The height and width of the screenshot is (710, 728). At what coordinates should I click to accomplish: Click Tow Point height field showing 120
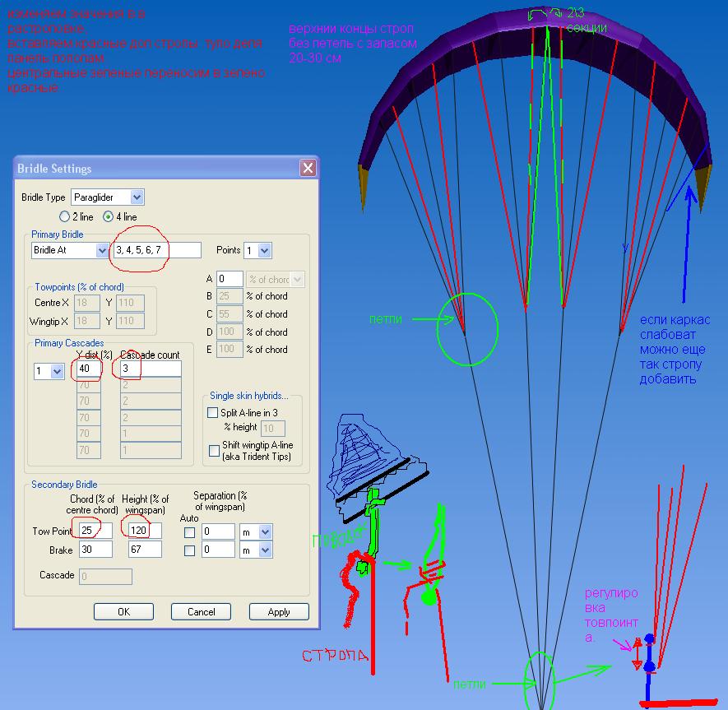click(x=145, y=531)
